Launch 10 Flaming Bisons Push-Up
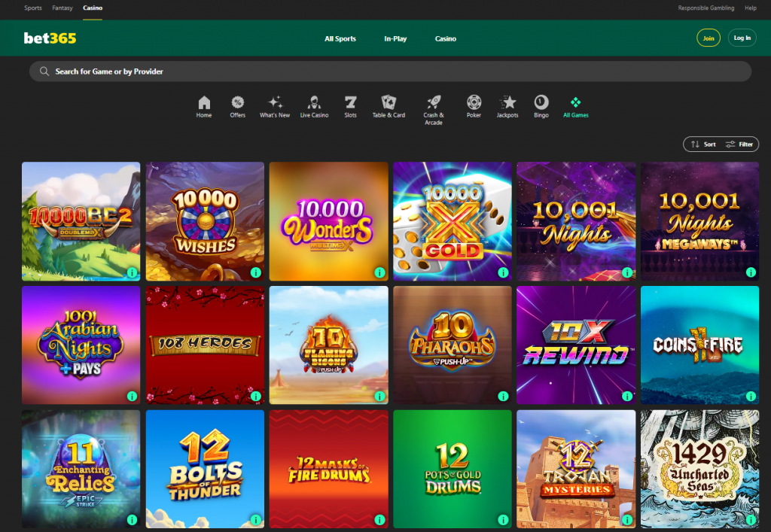Viewport: 771px width, 532px height. tap(328, 345)
